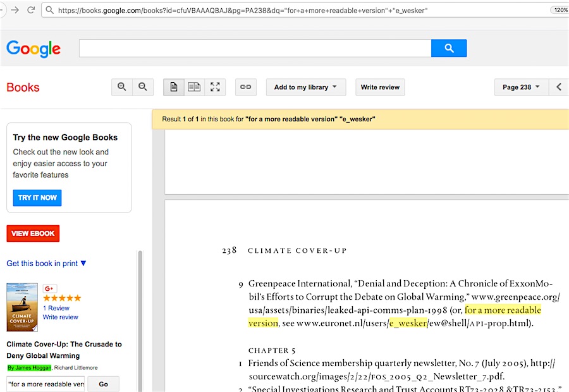569x392 pixels.
Task: Click the five-star rating
Action: (62, 298)
